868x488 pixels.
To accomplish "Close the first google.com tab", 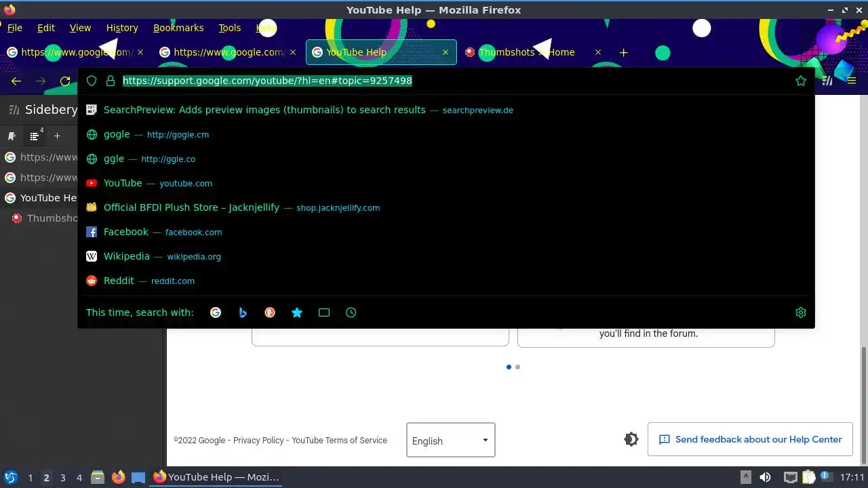I will pos(140,52).
